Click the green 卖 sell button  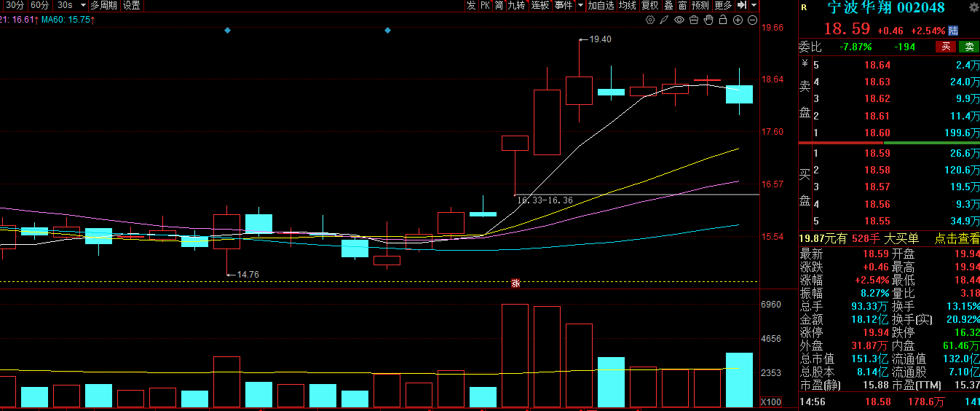(x=968, y=47)
